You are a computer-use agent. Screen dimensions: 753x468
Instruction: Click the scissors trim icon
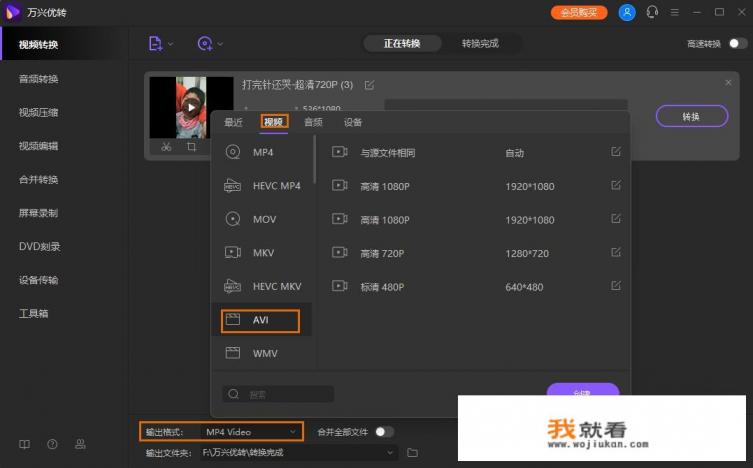pyautogui.click(x=166, y=147)
